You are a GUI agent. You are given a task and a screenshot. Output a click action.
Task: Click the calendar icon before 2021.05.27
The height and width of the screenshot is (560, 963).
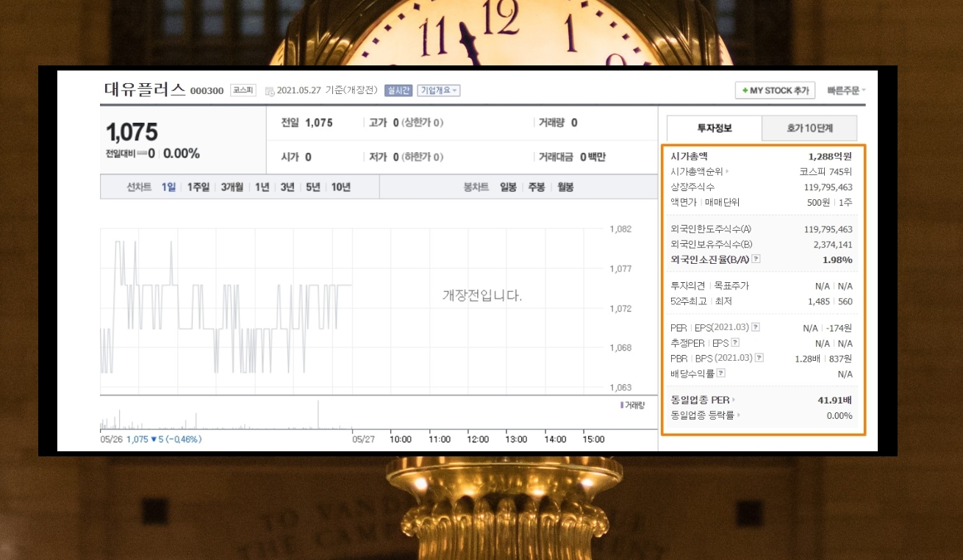point(269,91)
